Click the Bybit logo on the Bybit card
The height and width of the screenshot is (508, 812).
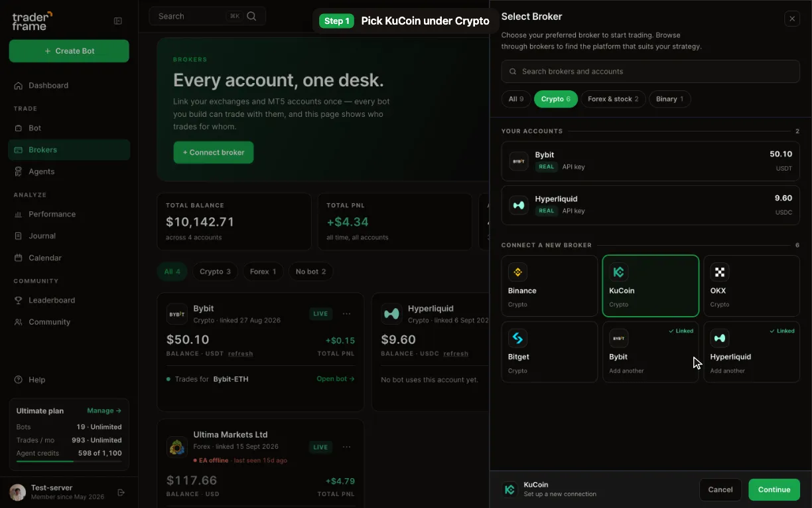[177, 314]
